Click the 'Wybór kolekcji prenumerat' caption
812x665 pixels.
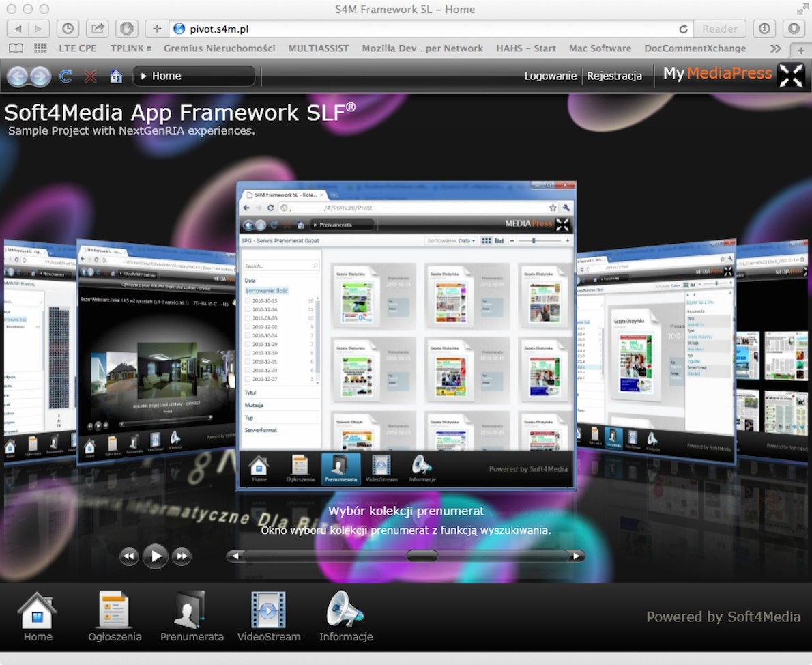[x=407, y=511]
